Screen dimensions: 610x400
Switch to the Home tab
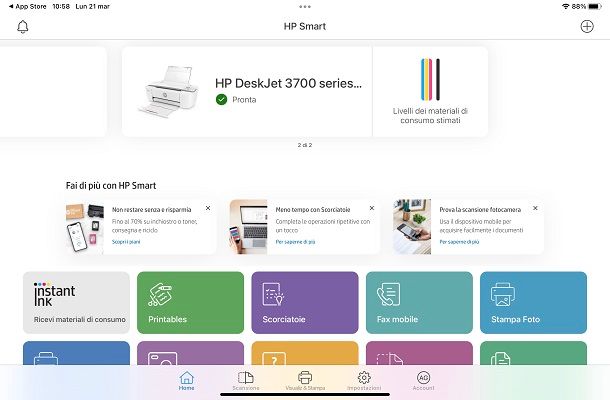pos(187,381)
